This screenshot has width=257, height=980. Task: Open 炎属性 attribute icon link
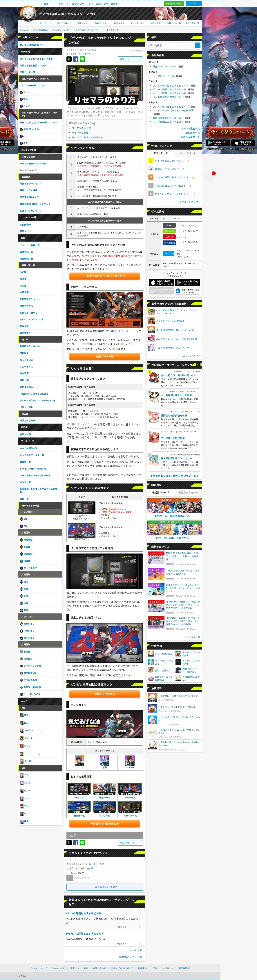21,547
